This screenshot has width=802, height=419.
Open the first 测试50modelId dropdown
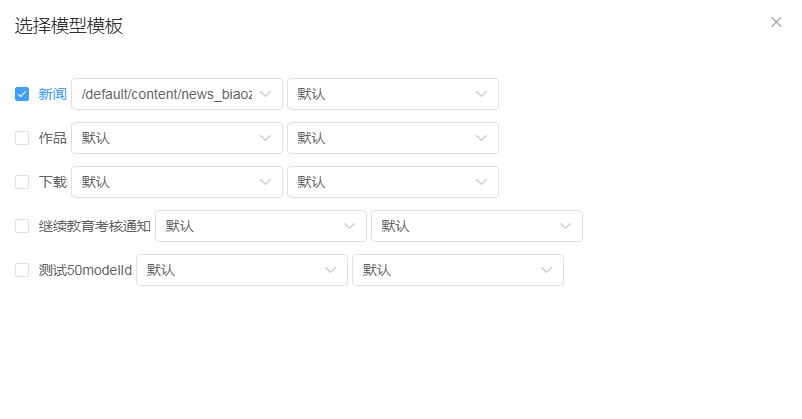click(230, 270)
